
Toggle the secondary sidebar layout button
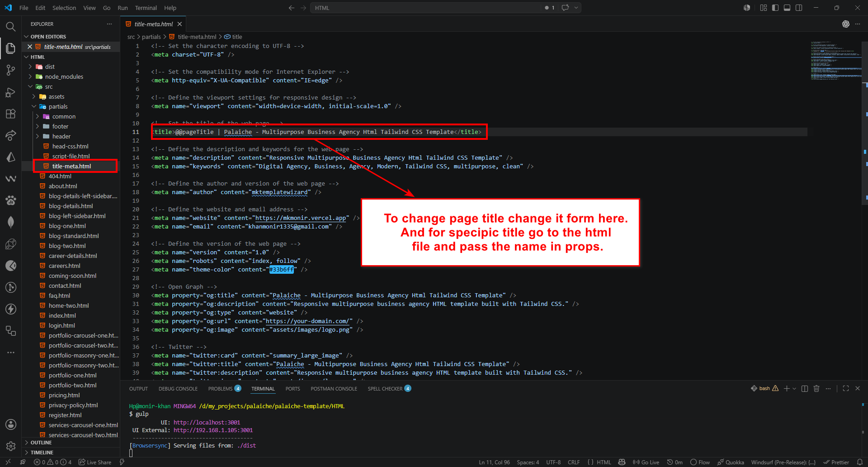(799, 8)
